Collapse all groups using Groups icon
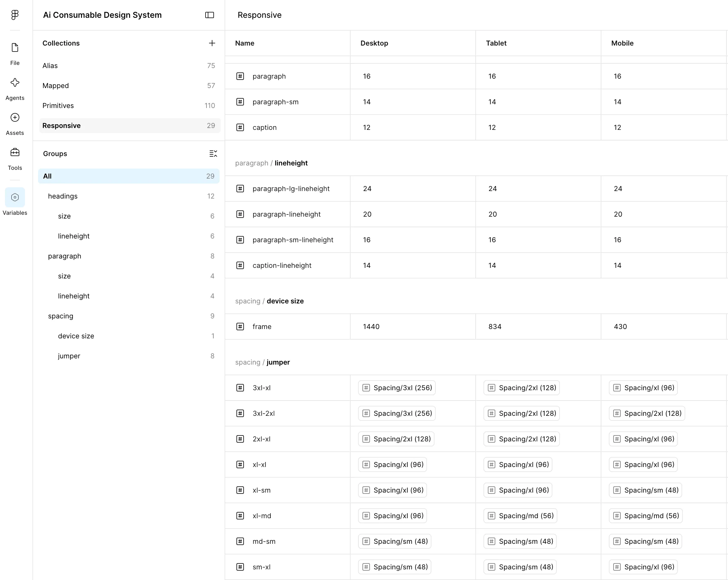This screenshot has height=580, width=728. click(213, 154)
